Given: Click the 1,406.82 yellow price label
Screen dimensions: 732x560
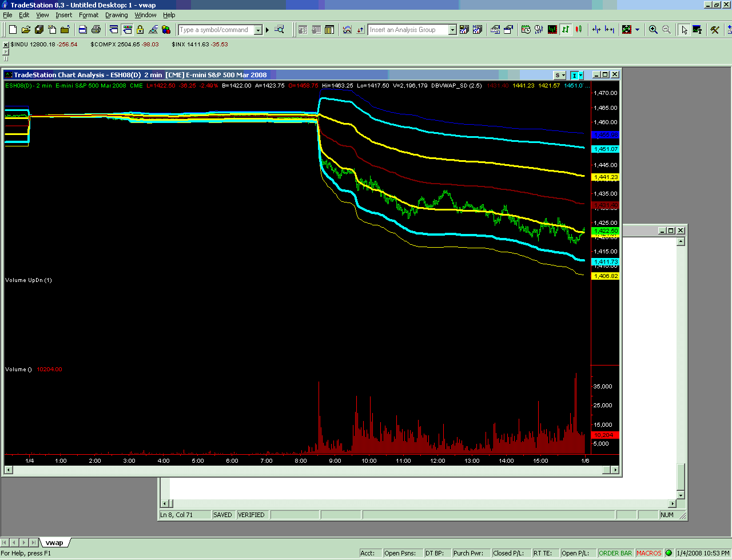Looking at the screenshot, I should tap(606, 276).
